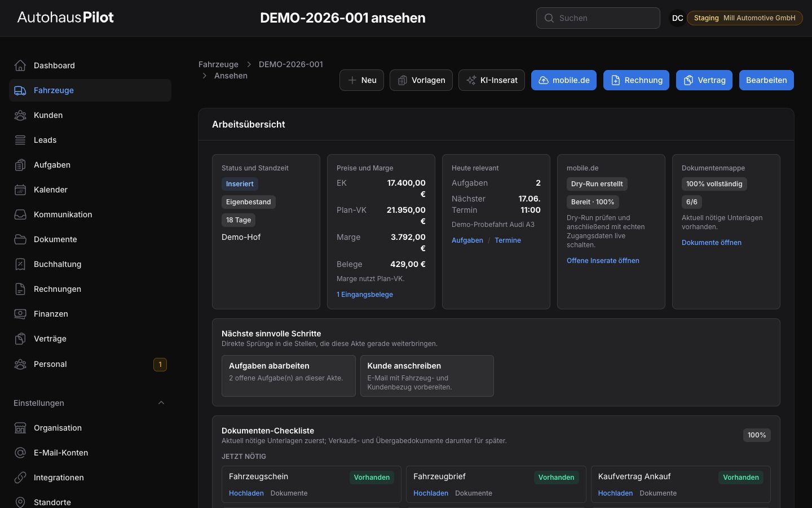Click the Organisation storefront icon
812x508 pixels.
click(x=20, y=428)
